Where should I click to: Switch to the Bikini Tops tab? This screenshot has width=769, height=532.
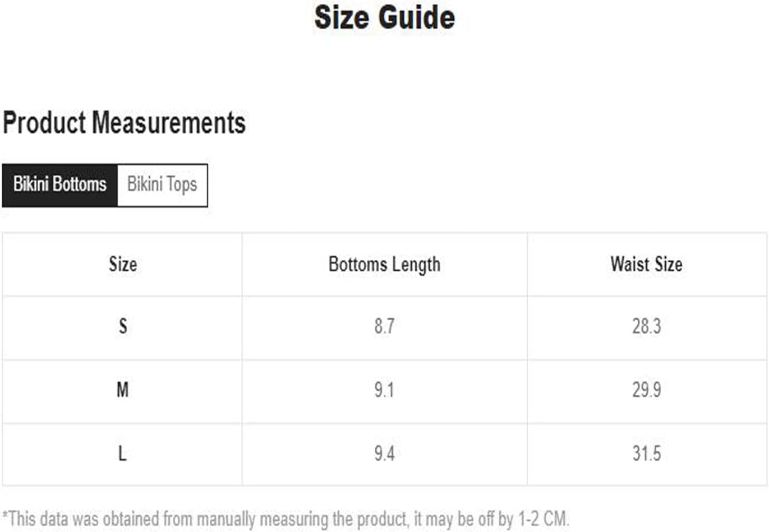pos(162,185)
